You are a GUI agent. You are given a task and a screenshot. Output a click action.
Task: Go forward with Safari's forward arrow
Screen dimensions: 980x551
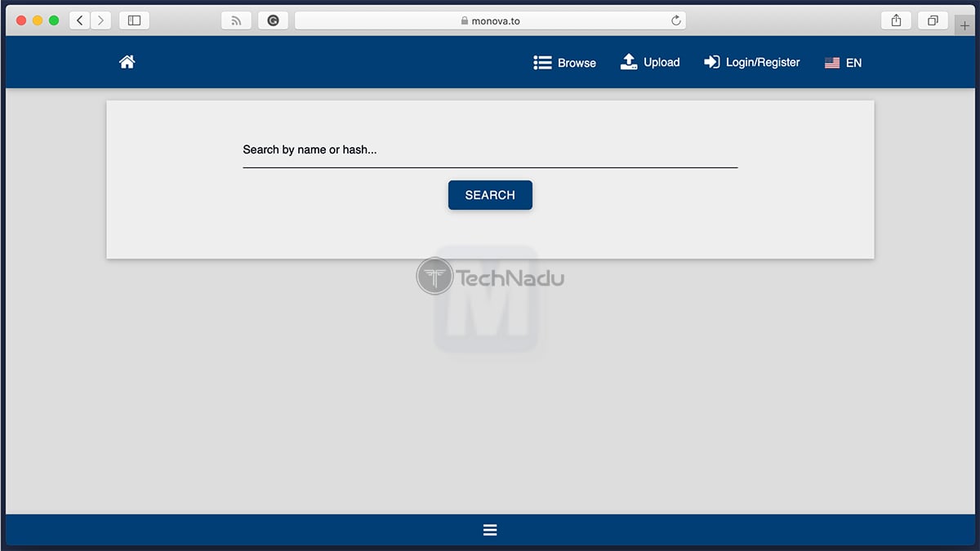tap(101, 20)
